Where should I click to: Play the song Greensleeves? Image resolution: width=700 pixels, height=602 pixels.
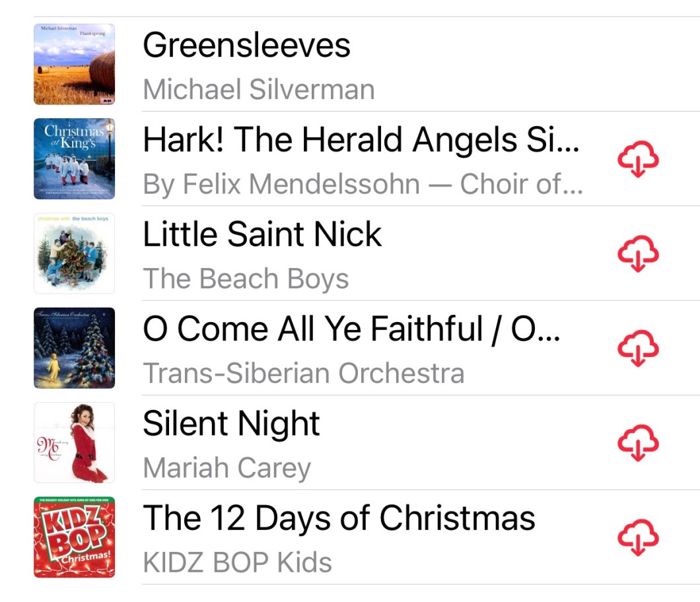(246, 46)
